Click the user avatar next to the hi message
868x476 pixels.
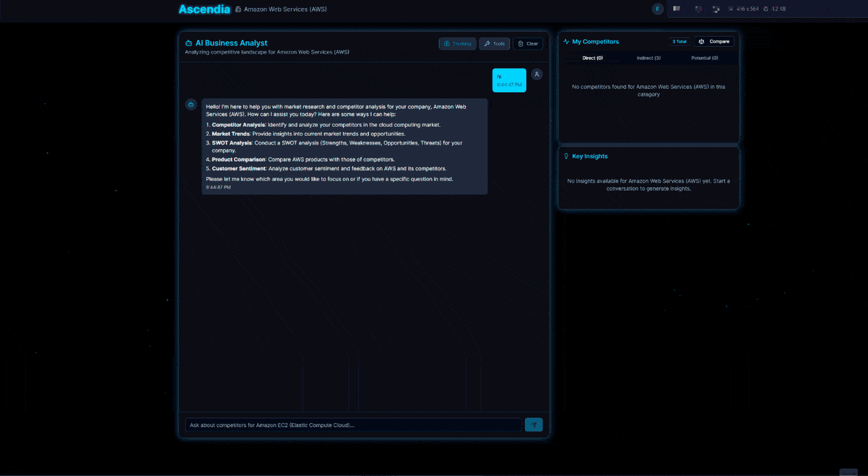536,75
